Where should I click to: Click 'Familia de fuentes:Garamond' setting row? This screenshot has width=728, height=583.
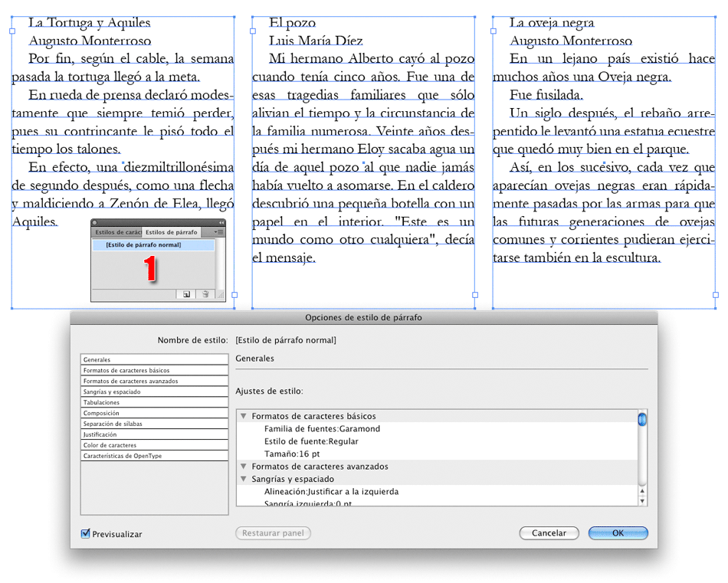coord(438,429)
